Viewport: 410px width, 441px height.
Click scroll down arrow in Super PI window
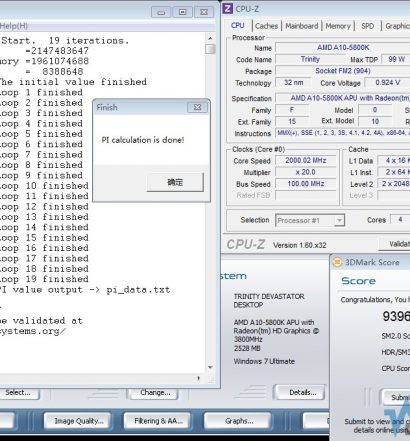pos(210,367)
